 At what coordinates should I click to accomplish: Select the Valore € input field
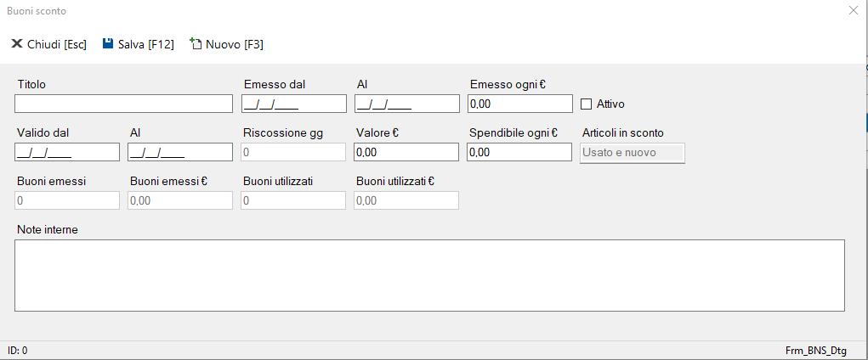pos(406,152)
